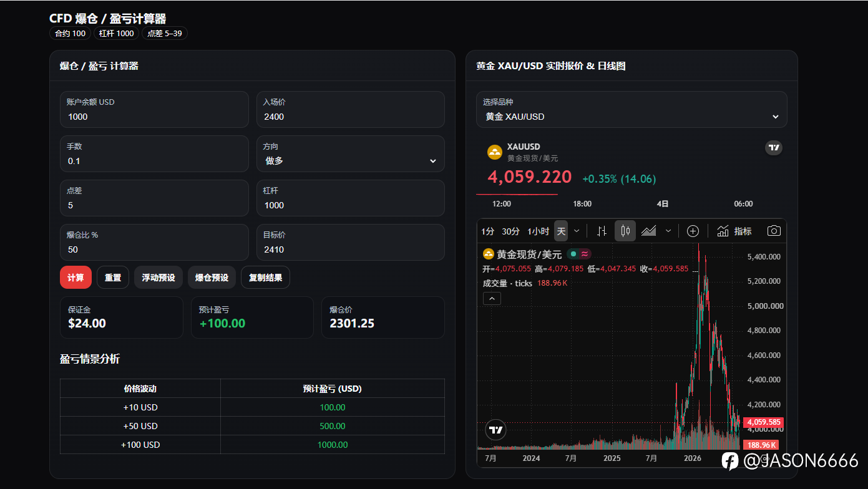This screenshot has height=489, width=868.
Task: Expand the chart interval dropdown arrow
Action: [577, 231]
